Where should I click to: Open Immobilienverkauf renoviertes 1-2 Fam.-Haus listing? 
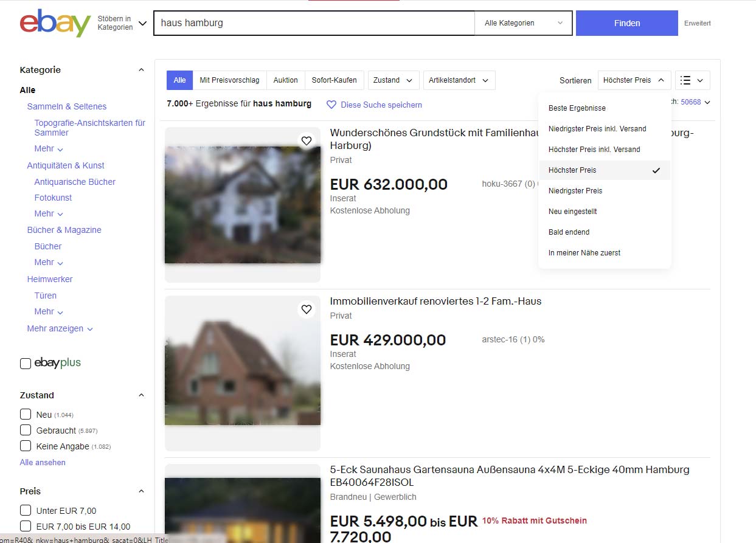pos(435,301)
